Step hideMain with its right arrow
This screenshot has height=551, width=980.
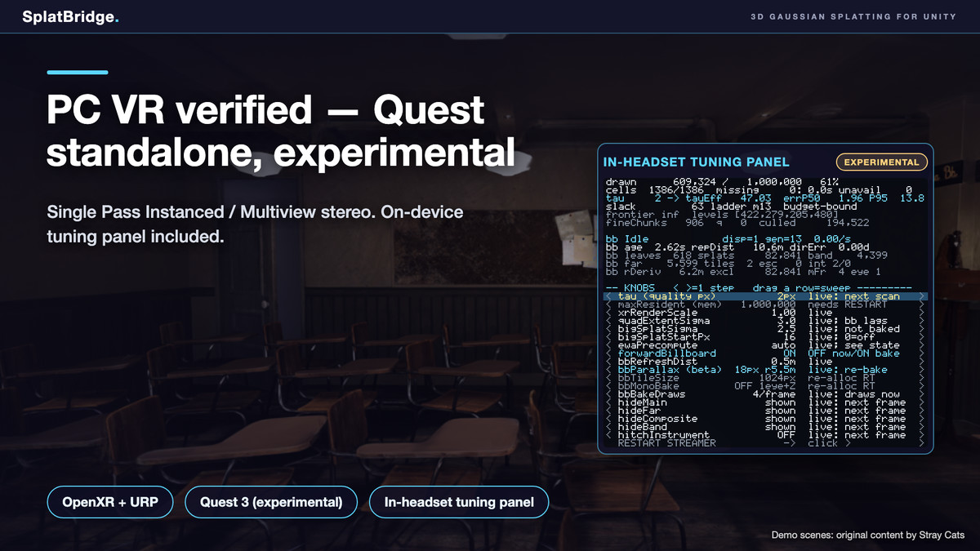tap(922, 402)
